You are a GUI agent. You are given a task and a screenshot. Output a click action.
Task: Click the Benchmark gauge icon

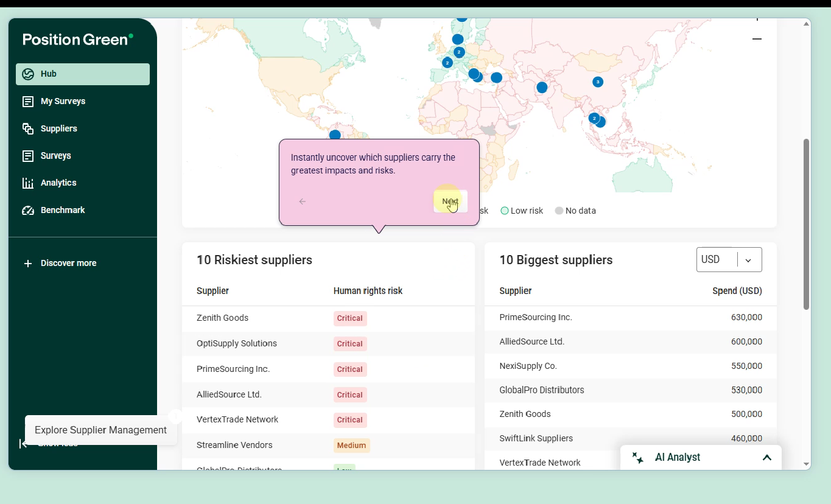point(28,211)
